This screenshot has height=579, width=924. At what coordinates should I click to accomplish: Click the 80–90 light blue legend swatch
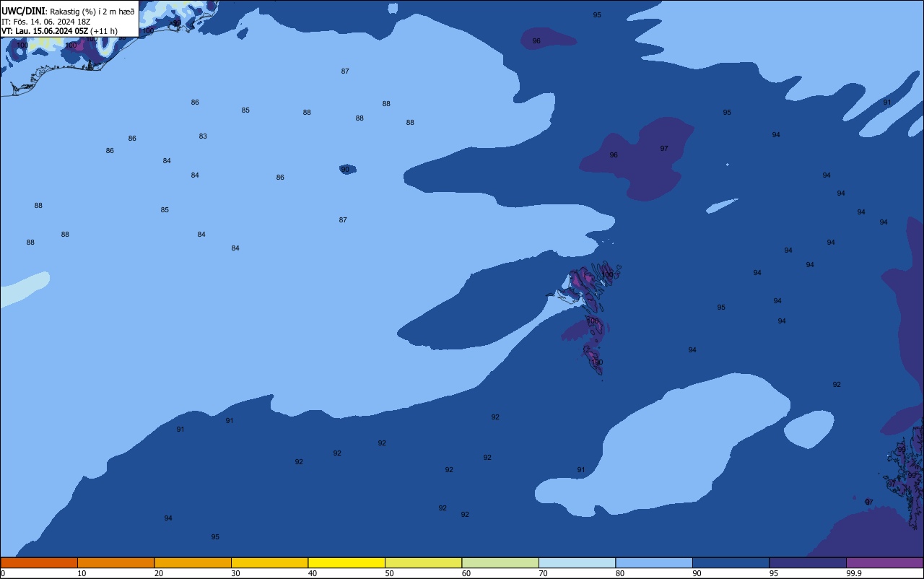pos(654,562)
